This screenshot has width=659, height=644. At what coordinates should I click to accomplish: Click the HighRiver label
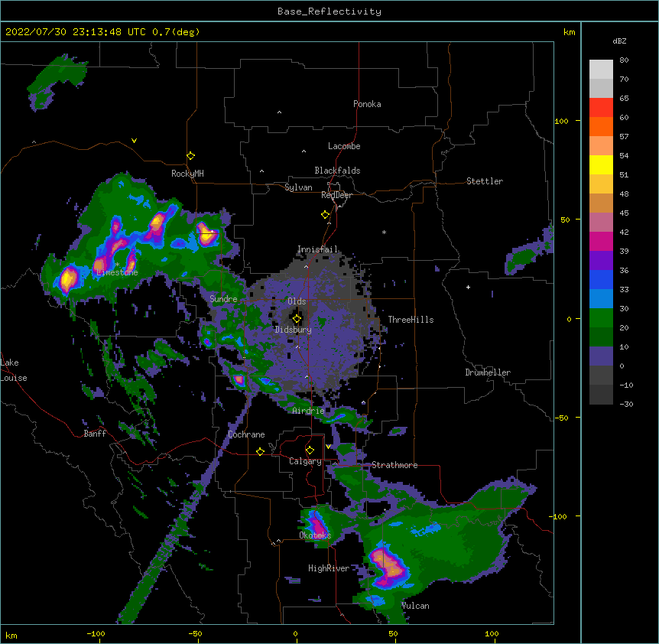pos(329,568)
